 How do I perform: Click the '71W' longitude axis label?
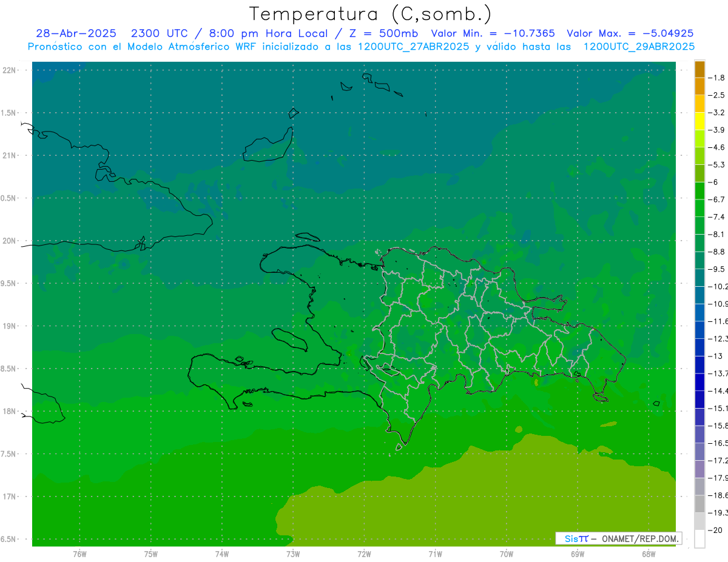[435, 554]
